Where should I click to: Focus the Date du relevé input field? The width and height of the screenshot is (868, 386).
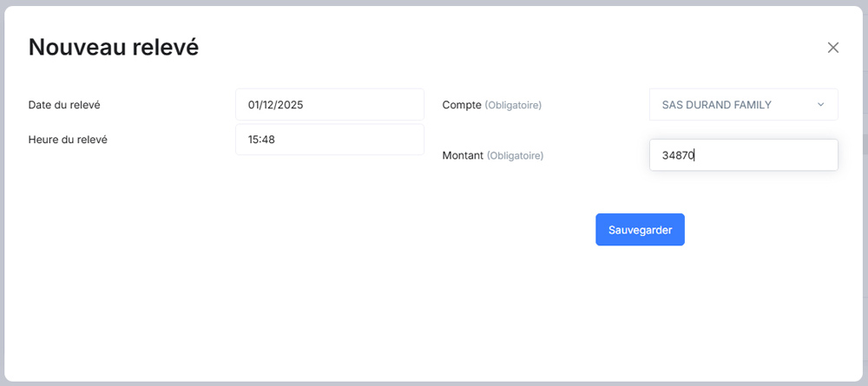(330, 104)
